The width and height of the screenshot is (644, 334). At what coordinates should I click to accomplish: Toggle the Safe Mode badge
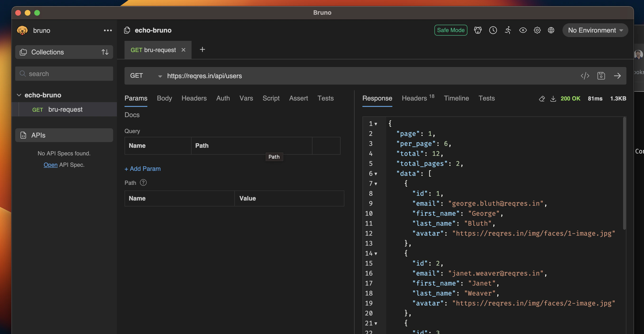[x=451, y=30]
